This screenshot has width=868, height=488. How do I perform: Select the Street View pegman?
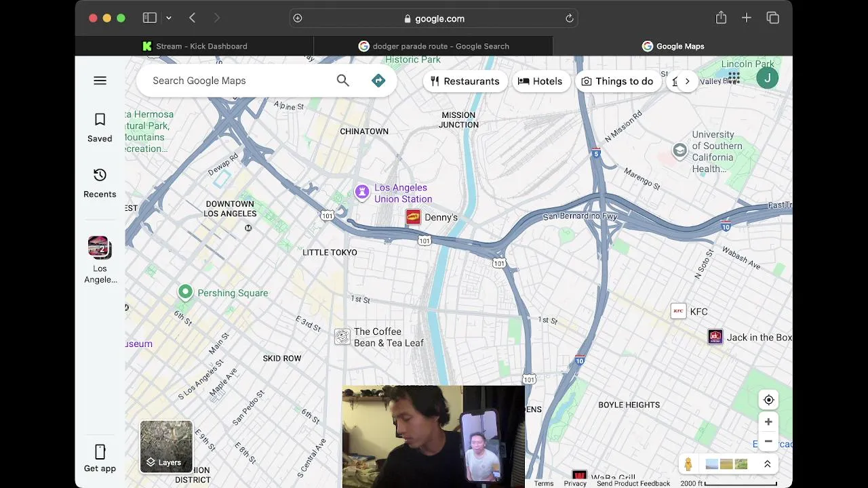688,464
